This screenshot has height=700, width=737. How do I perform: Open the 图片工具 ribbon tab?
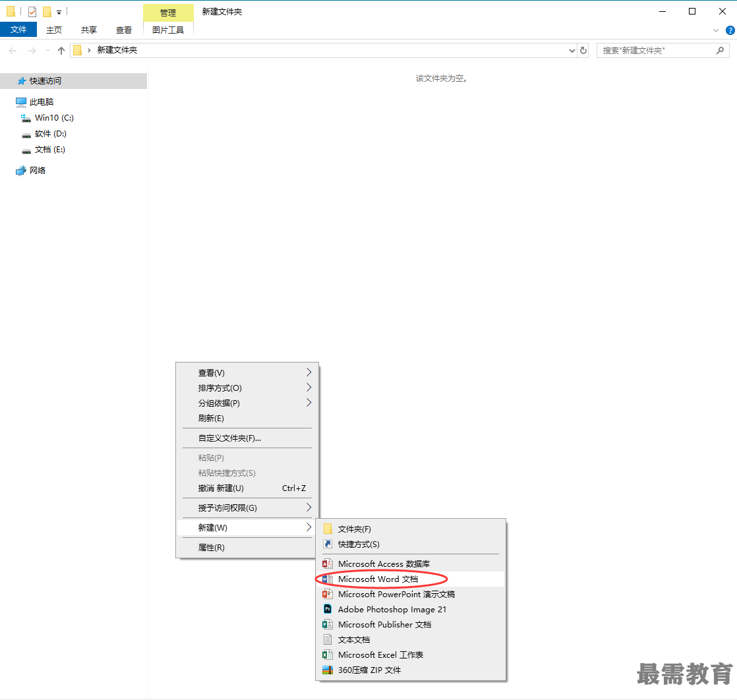coord(168,30)
